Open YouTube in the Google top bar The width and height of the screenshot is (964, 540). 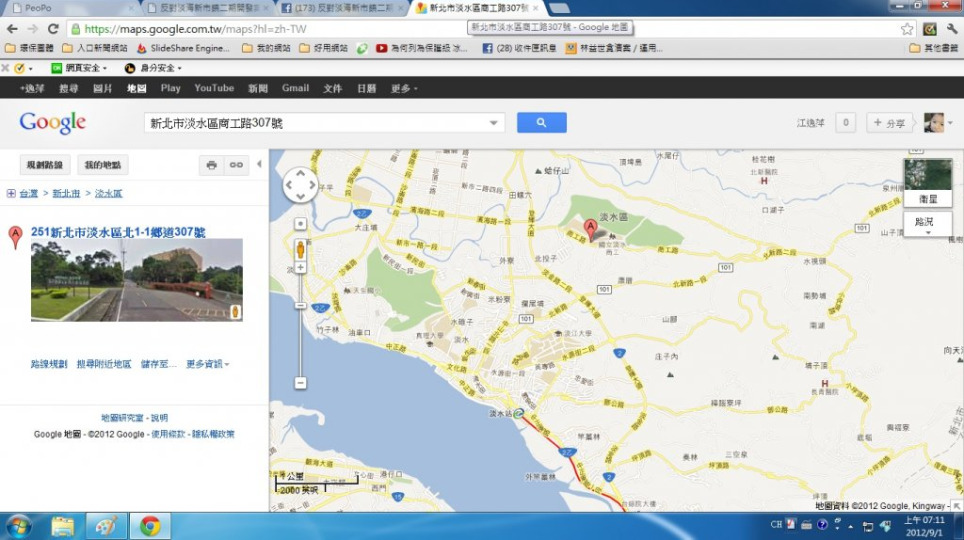(x=214, y=88)
